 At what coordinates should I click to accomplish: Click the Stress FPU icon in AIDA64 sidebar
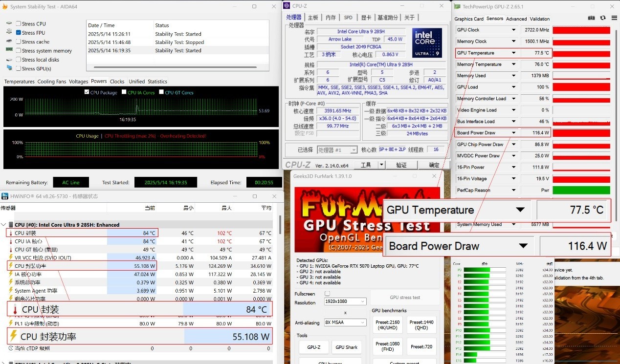9,32
